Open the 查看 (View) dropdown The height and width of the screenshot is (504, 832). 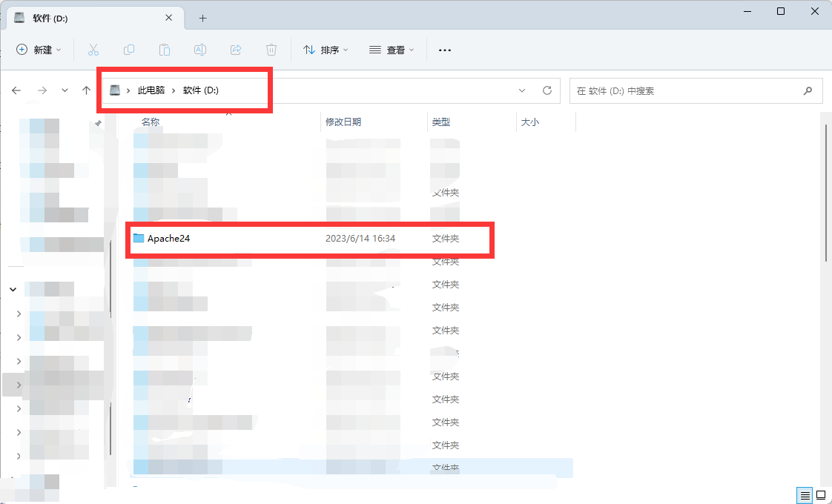pyautogui.click(x=392, y=49)
